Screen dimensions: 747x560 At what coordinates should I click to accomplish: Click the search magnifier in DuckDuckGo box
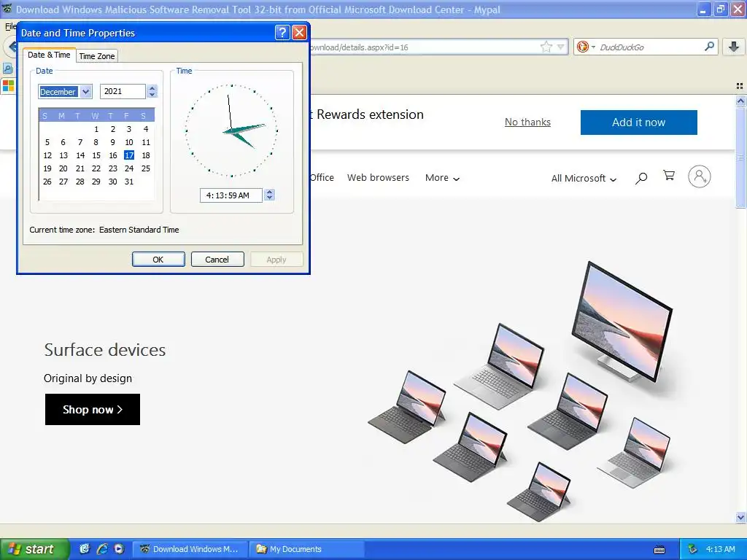pos(709,47)
